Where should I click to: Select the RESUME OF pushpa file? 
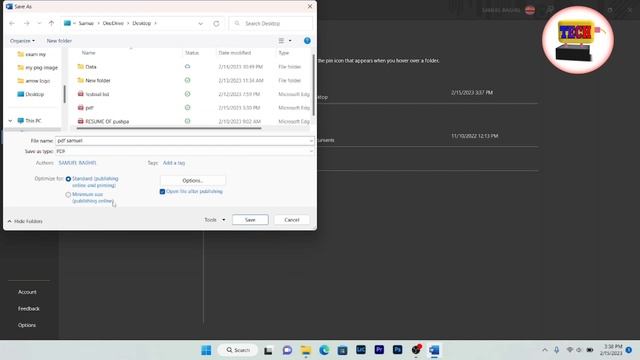point(107,121)
